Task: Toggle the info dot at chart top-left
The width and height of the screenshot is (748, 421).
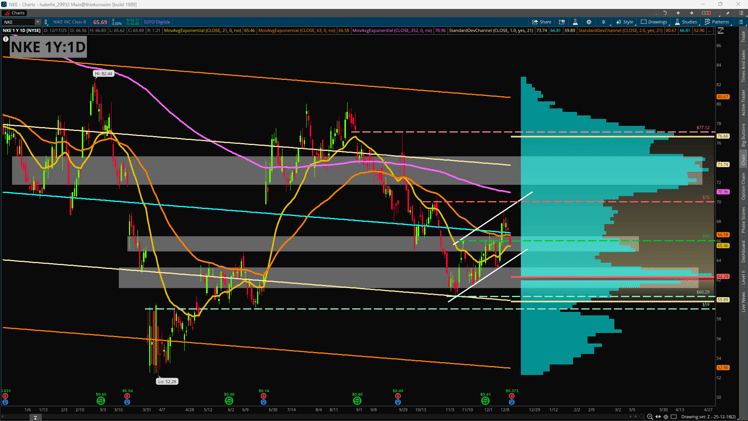Action: pos(5,39)
